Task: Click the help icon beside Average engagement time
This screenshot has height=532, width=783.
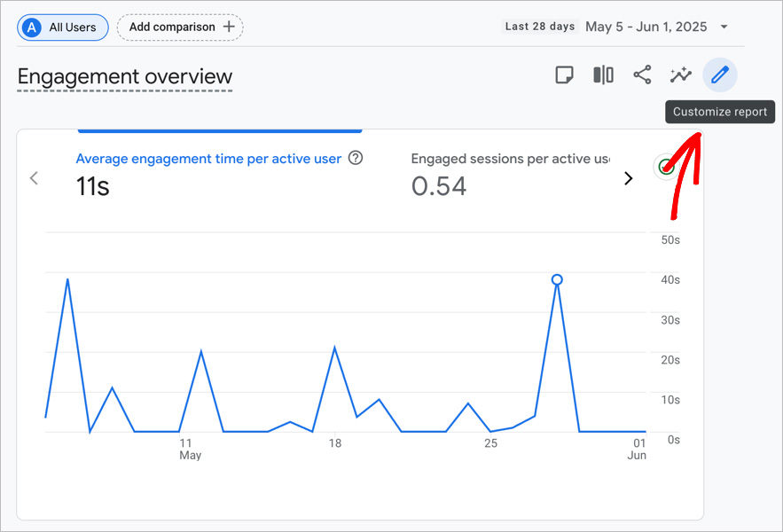Action: [x=356, y=158]
